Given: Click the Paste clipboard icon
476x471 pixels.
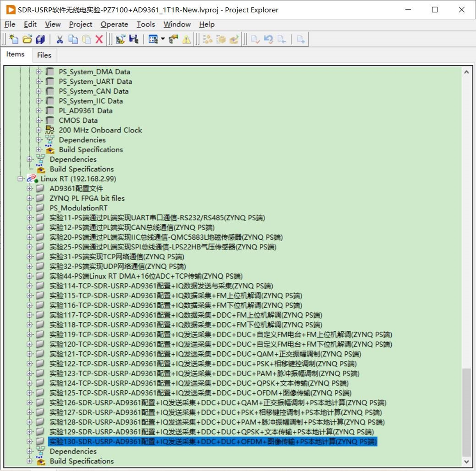Looking at the screenshot, I should pyautogui.click(x=86, y=39).
